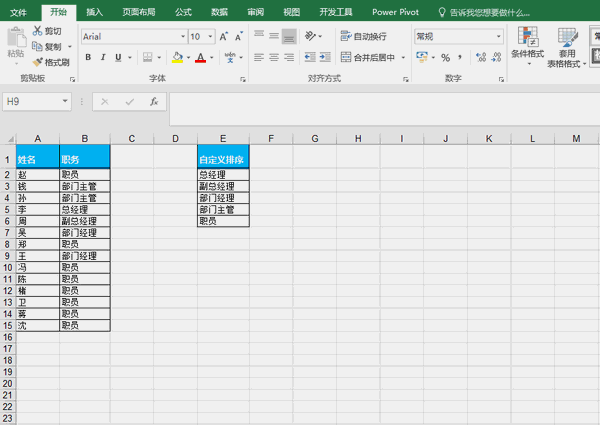600x425 pixels.
Task: Click the Paste (粘贴) clipboard icon
Action: (x=15, y=40)
